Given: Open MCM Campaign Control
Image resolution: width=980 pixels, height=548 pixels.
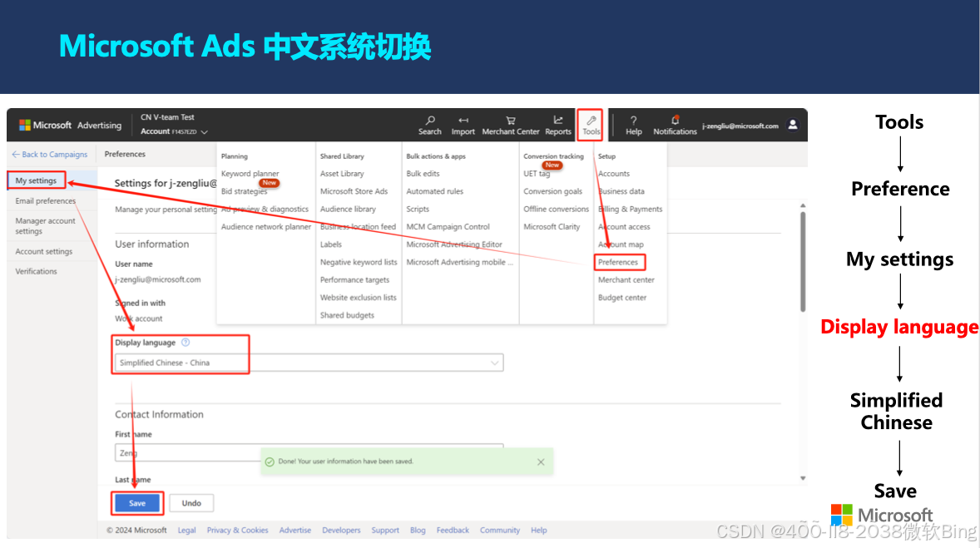Looking at the screenshot, I should click(x=448, y=227).
